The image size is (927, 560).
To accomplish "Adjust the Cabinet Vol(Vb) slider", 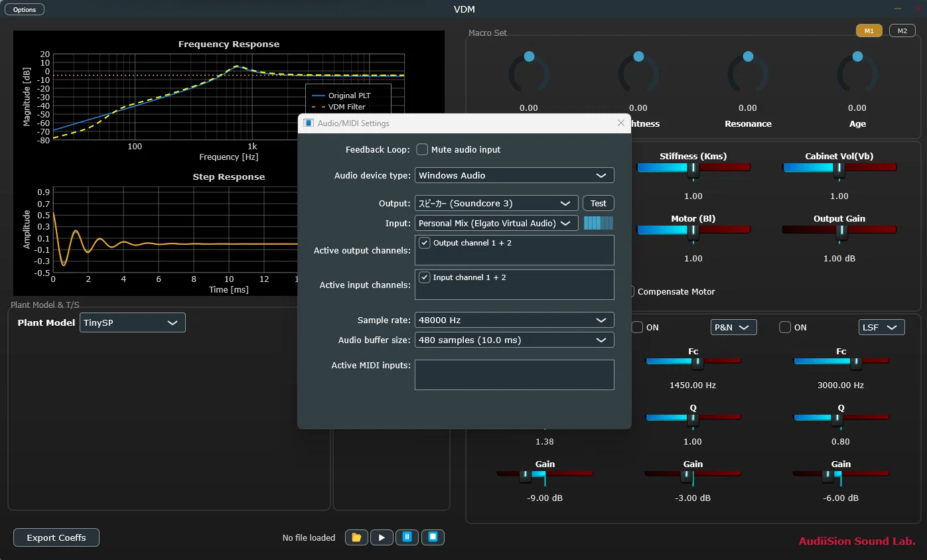I will coord(839,168).
